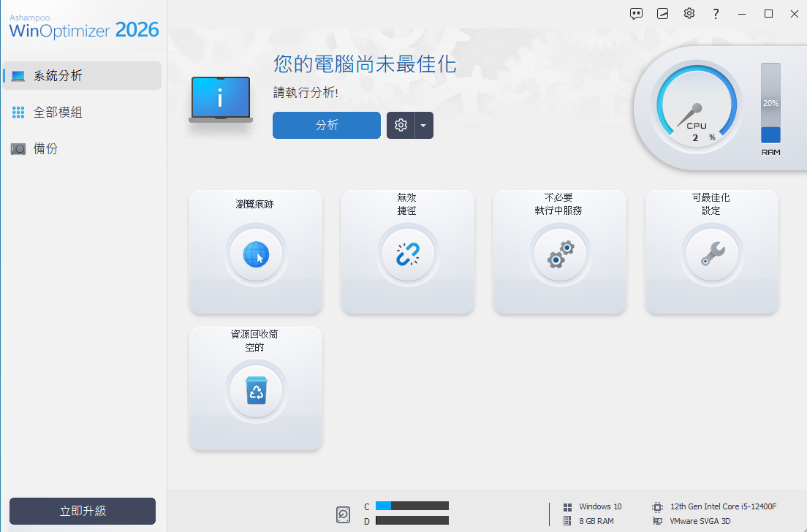807x532 pixels.
Task: Click the Windows 10 text
Action: pos(600,506)
